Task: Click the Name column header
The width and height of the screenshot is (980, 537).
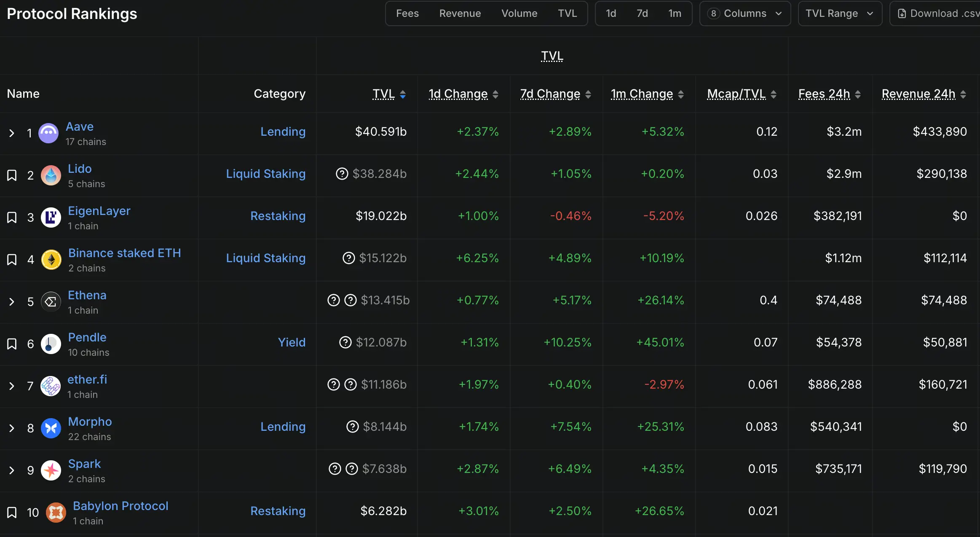Action: (23, 94)
